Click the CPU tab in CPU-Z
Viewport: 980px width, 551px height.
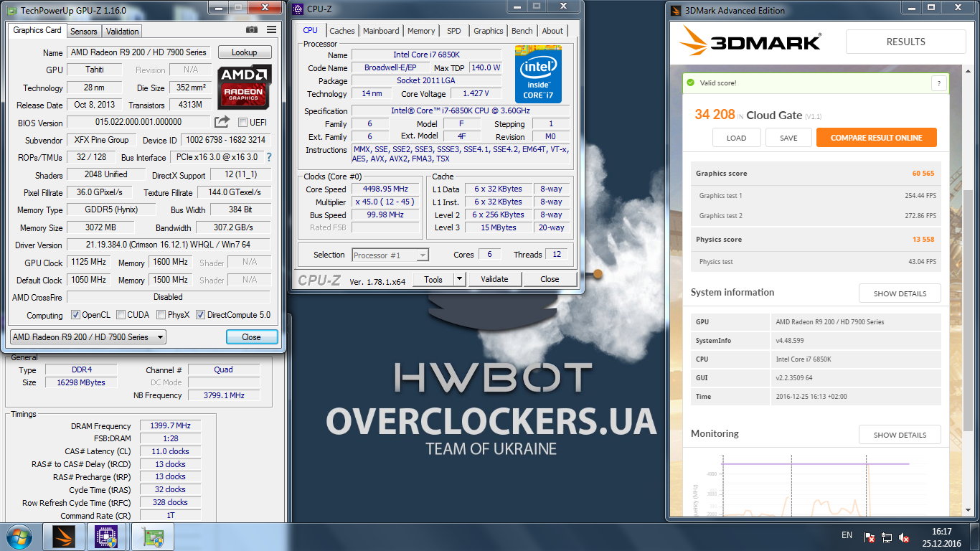coord(310,30)
